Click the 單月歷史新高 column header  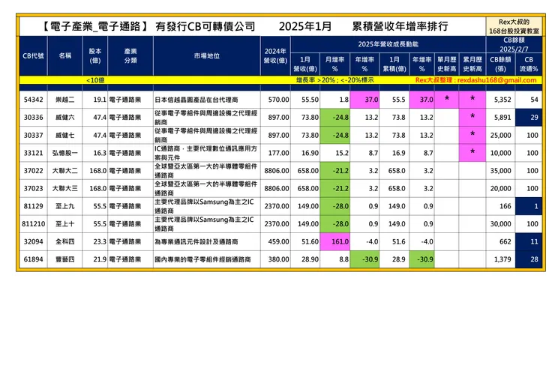(447, 64)
